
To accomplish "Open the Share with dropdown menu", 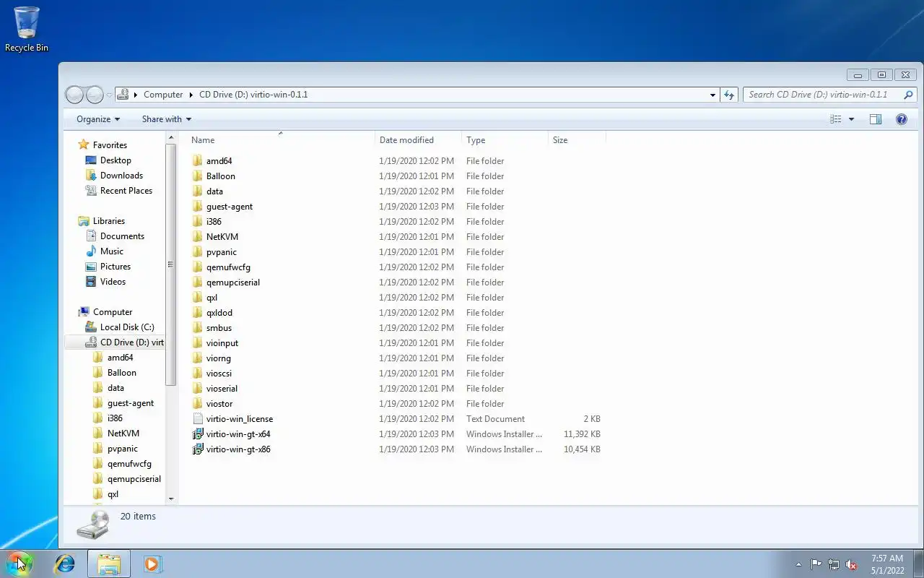I will point(167,119).
